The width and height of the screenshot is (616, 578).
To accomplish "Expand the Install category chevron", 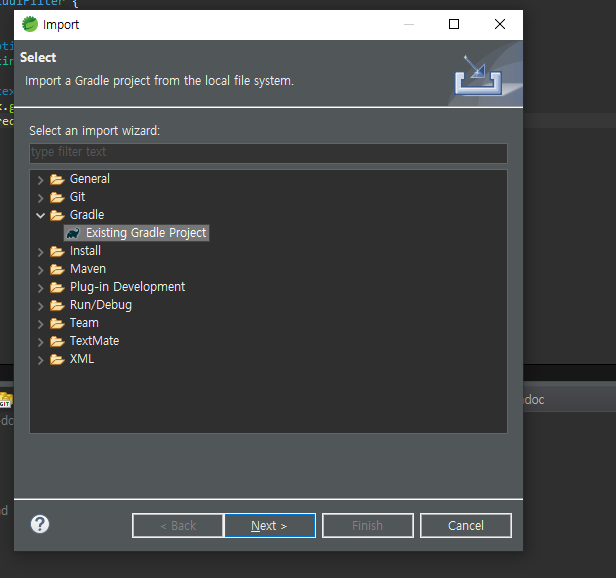I will coord(40,252).
